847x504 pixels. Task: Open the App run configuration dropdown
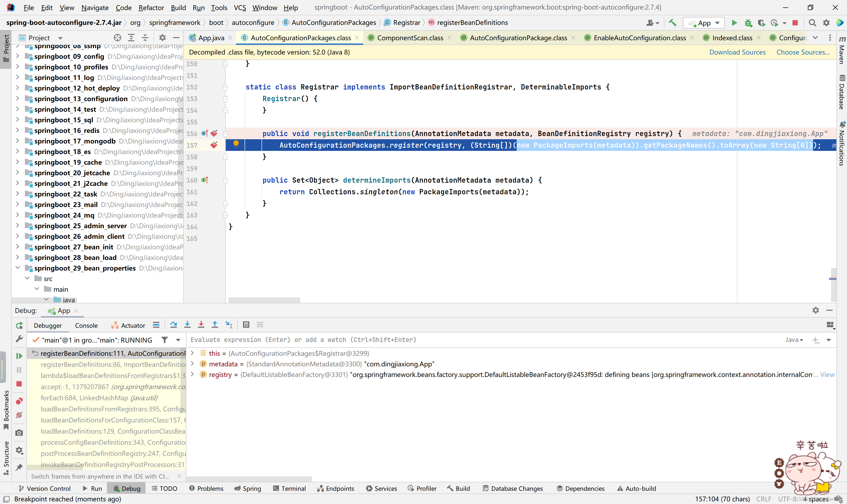tap(704, 23)
